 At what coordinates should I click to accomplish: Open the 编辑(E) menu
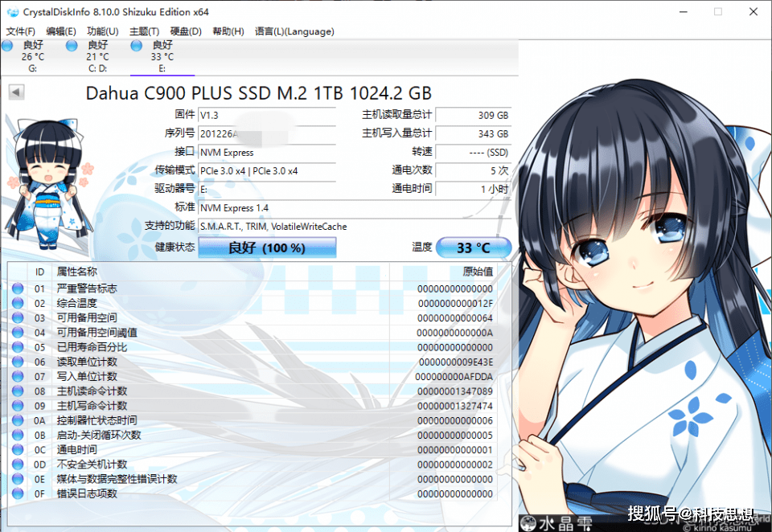[x=61, y=31]
